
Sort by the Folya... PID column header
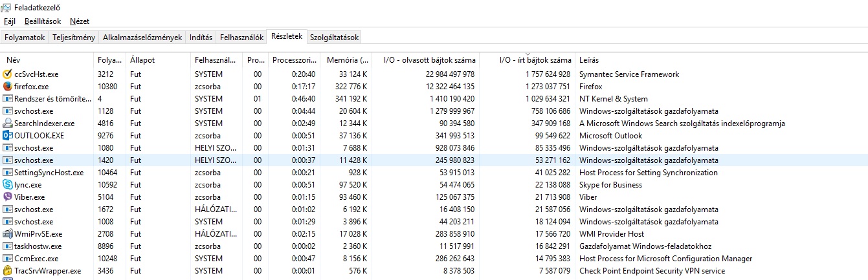(109, 60)
